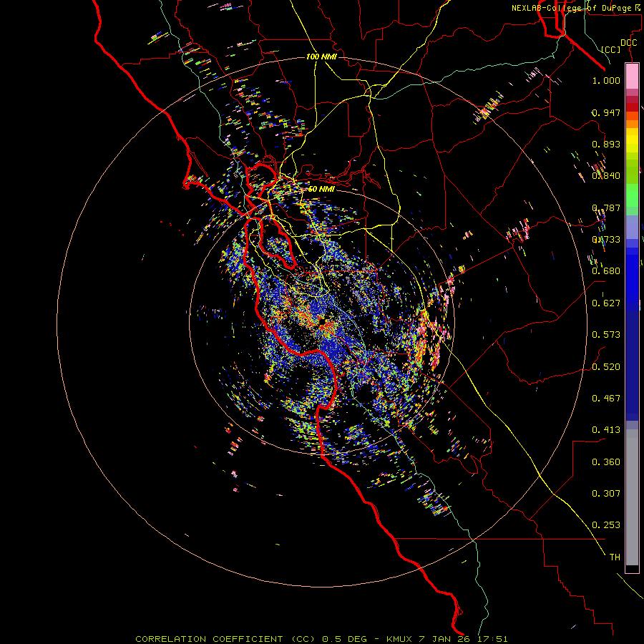The height and width of the screenshot is (644, 644).
Task: Select the 0.520 scale value
Action: [x=606, y=367]
